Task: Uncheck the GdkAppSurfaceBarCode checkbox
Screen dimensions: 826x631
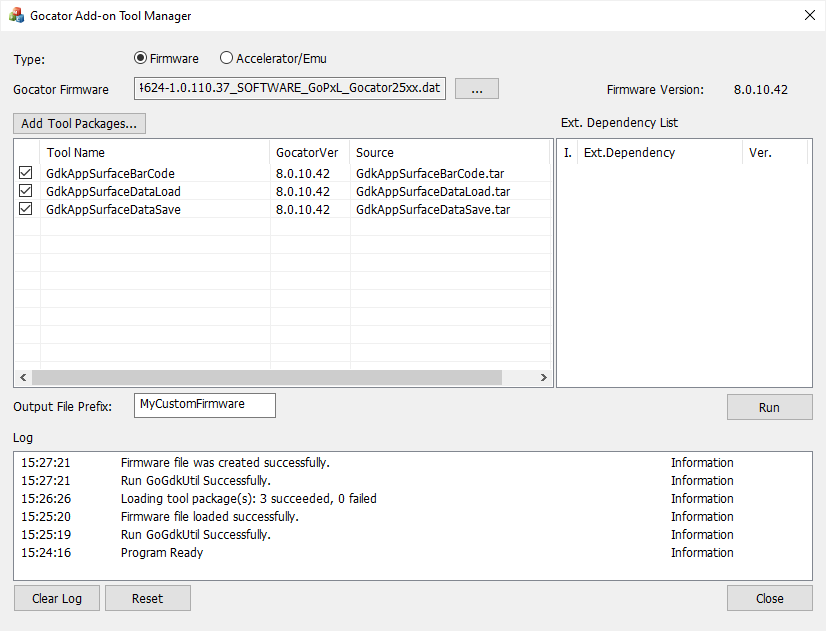Action: coord(25,173)
